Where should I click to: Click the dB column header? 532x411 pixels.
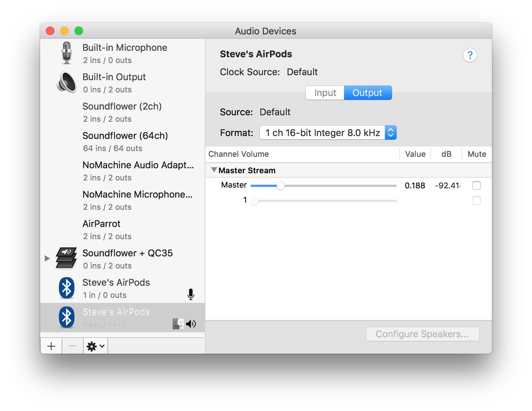click(x=446, y=154)
